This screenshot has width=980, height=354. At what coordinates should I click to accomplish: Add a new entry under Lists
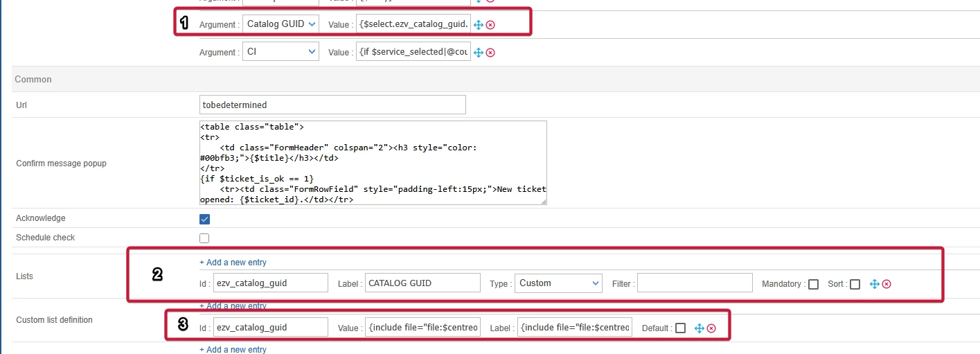pos(233,263)
